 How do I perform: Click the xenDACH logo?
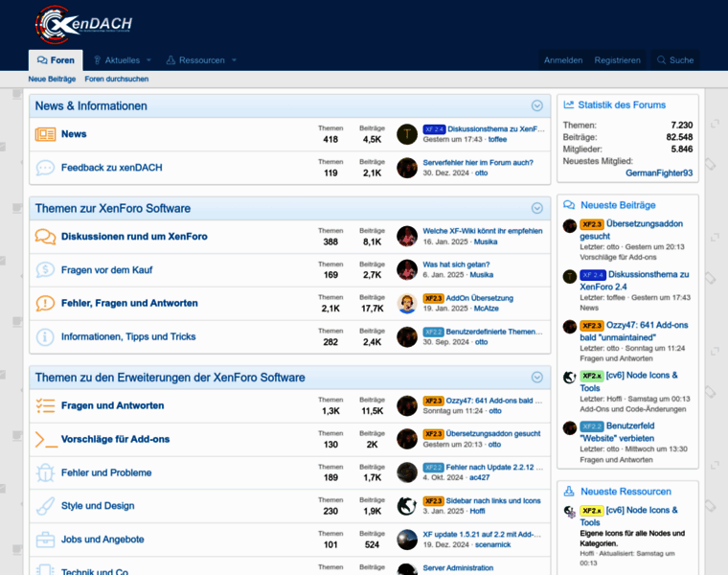83,24
